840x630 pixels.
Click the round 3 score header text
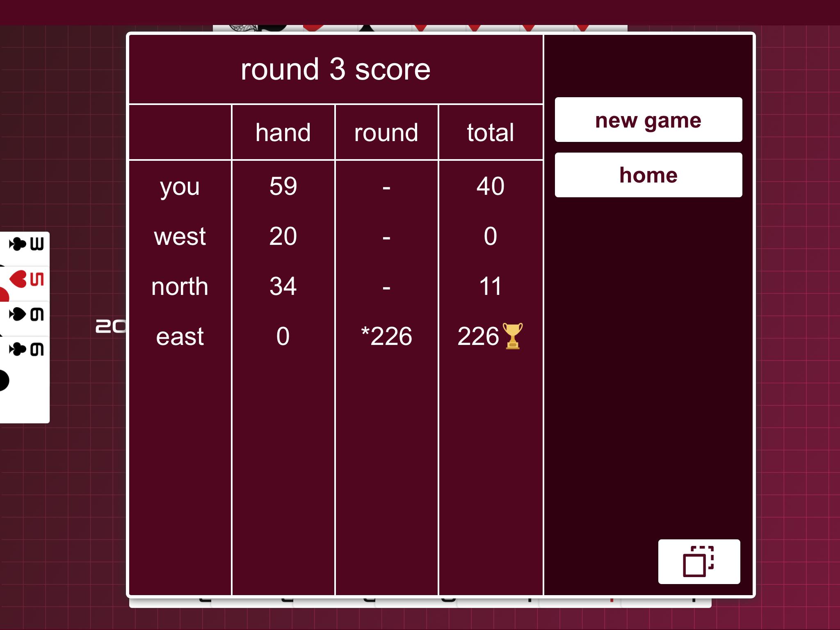pos(336,68)
